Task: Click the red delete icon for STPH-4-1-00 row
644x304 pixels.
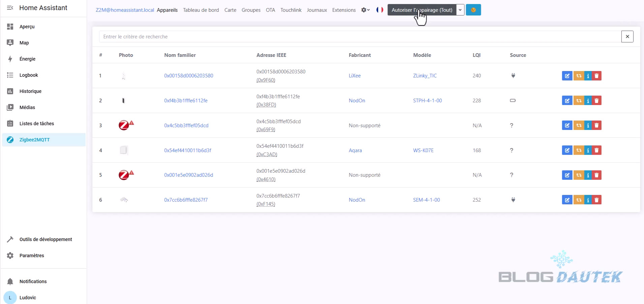Action: point(596,101)
